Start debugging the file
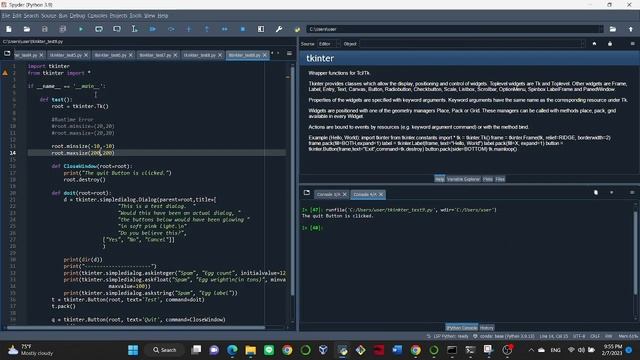Viewport: 640px width, 360px height. point(153,29)
